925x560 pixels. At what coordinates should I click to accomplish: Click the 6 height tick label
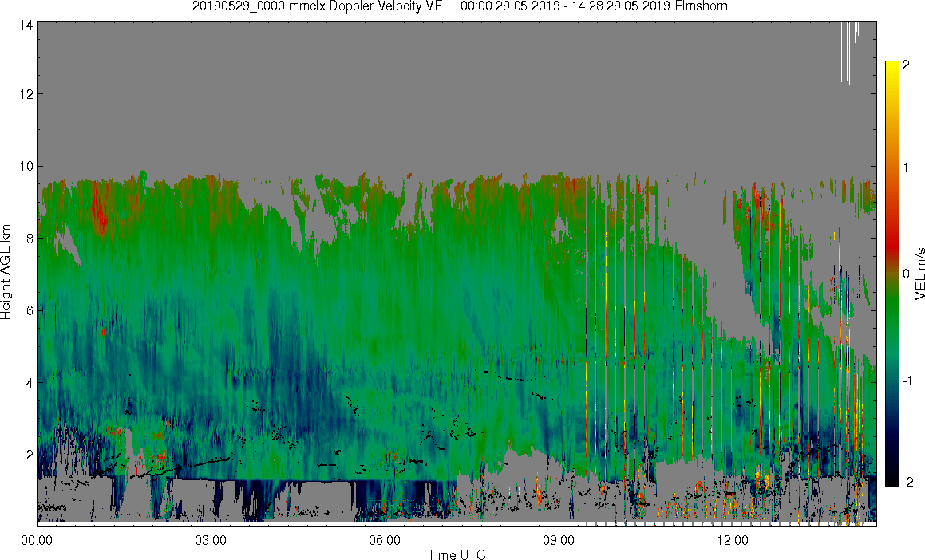click(28, 310)
